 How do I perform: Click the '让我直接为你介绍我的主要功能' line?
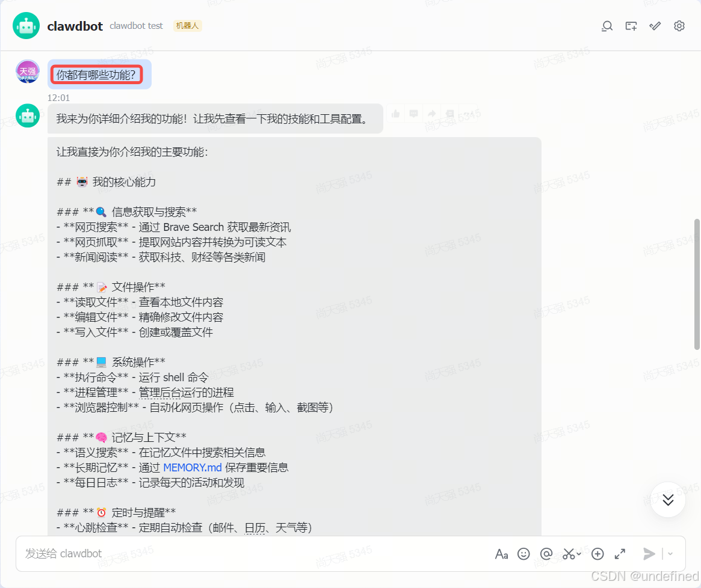pos(132,152)
